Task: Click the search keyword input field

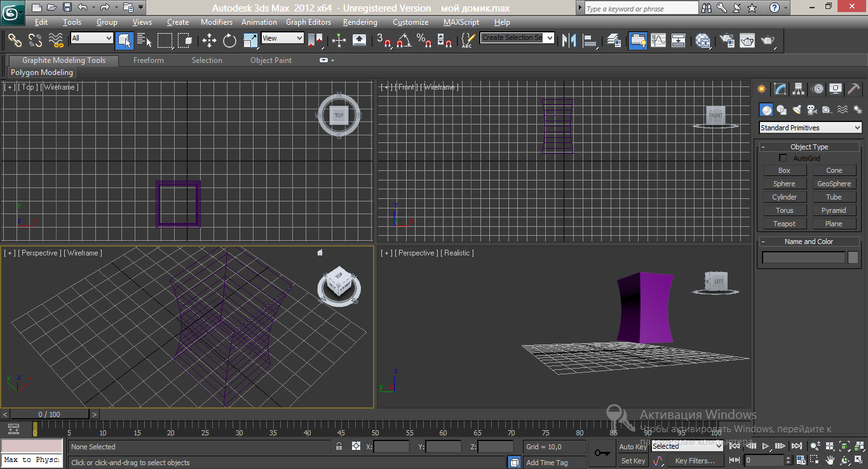Action: click(641, 8)
